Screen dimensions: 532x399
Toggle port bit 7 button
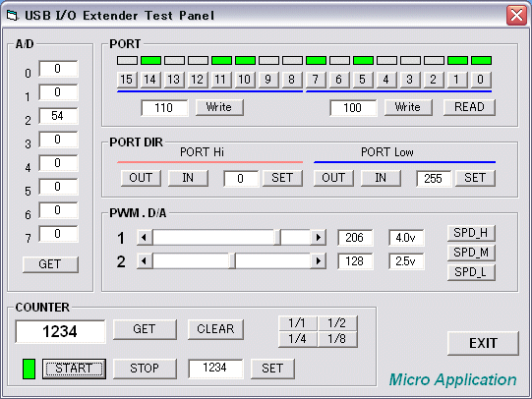pyautogui.click(x=316, y=80)
